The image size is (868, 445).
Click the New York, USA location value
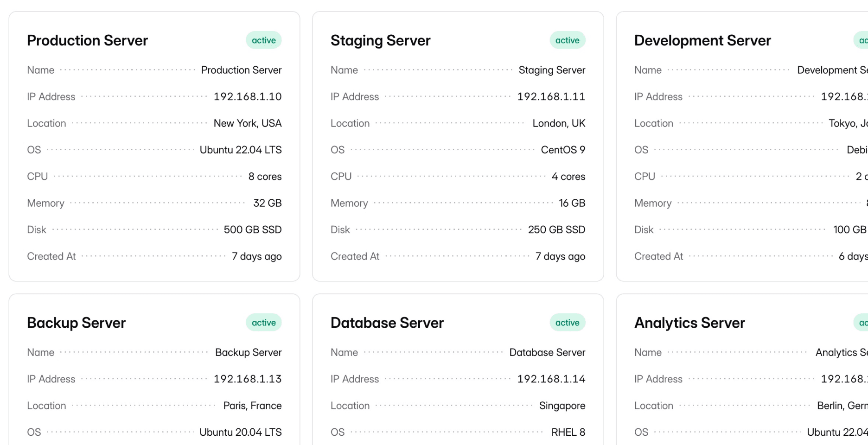click(248, 123)
